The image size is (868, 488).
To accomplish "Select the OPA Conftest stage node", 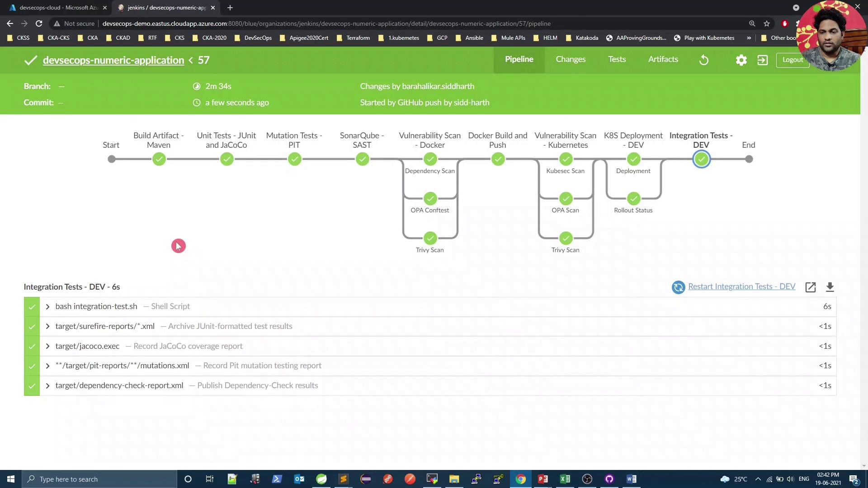I will point(430,198).
